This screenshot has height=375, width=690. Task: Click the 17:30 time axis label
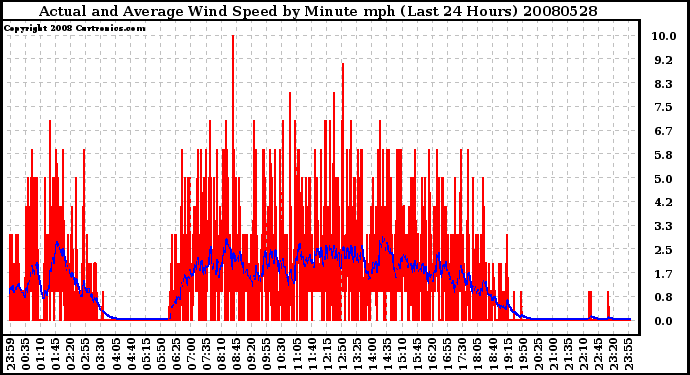(x=462, y=354)
